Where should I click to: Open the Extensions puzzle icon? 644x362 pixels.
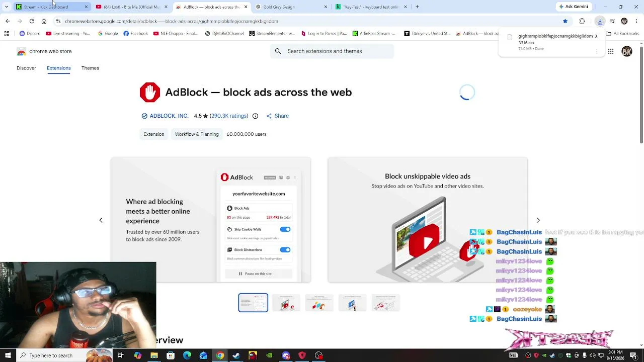582,21
